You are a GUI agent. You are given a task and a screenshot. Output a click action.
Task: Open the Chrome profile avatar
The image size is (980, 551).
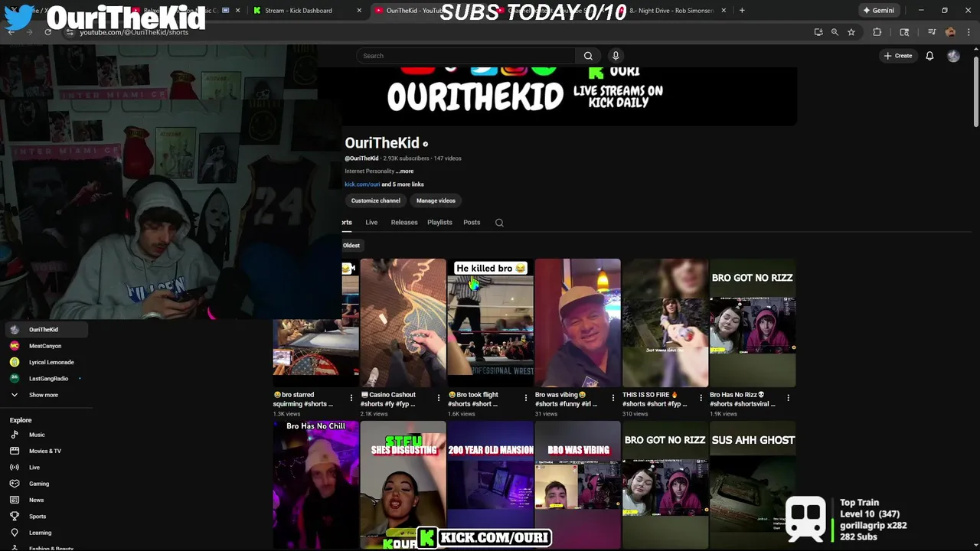pos(950,32)
